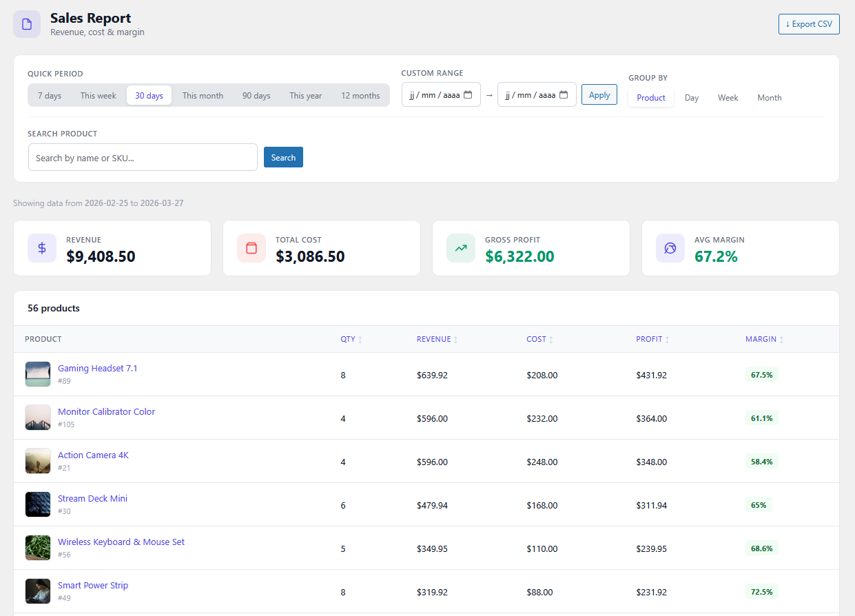The width and height of the screenshot is (855, 616).
Task: Group the report by Month
Action: tap(769, 97)
